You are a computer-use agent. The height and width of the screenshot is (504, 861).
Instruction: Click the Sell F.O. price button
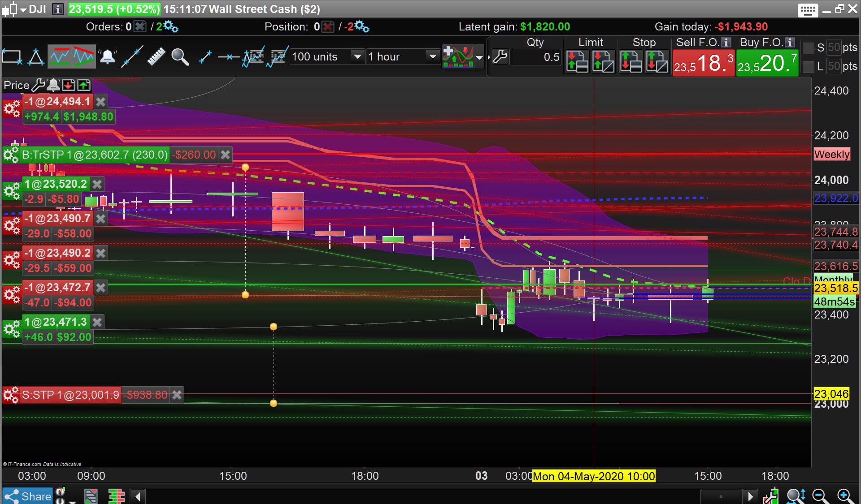pos(703,63)
